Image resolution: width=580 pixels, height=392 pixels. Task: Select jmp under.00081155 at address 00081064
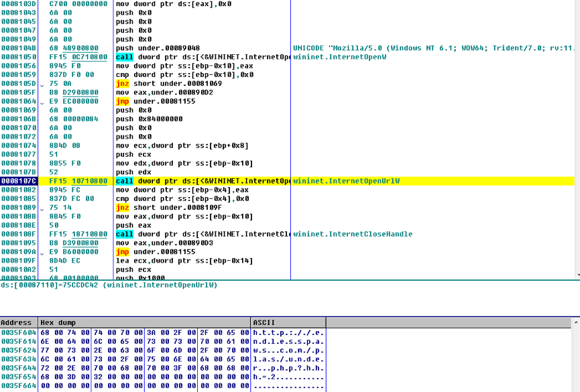click(x=156, y=101)
